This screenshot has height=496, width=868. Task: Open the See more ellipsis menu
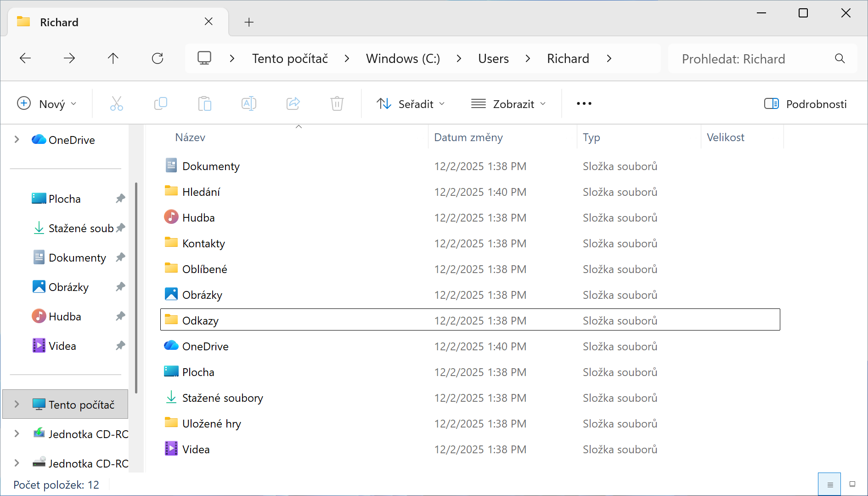click(583, 103)
